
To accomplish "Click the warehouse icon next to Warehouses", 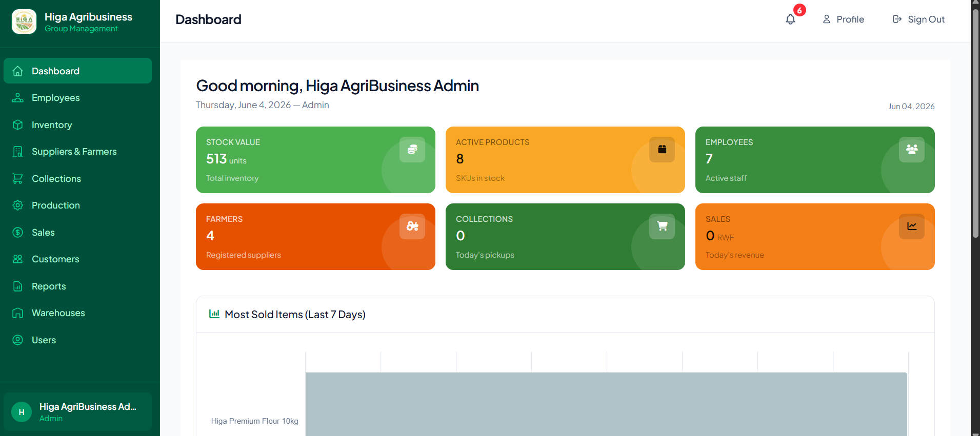I will pos(18,313).
